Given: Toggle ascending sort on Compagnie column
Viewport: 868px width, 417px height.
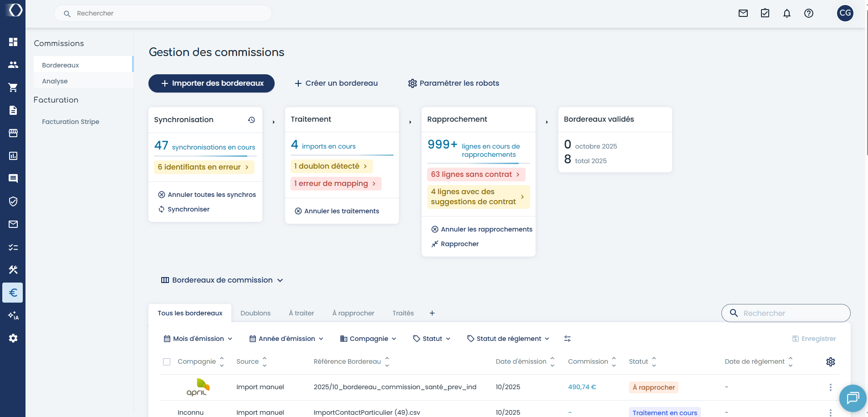Looking at the screenshot, I should (222, 358).
